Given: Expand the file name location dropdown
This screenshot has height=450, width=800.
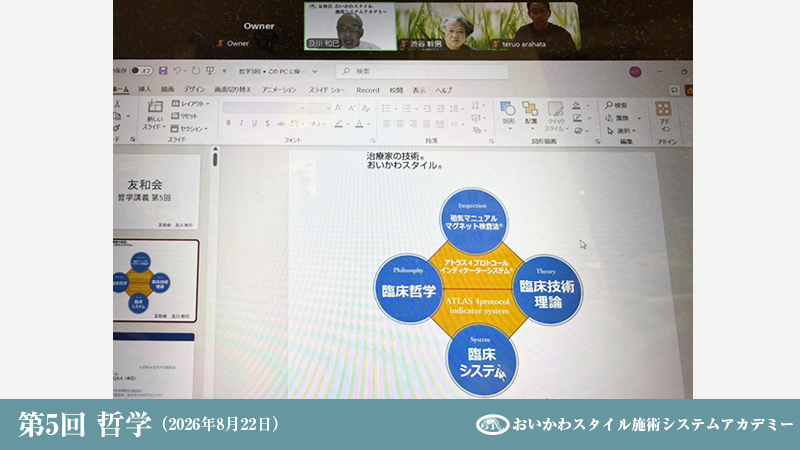Looking at the screenshot, I should [x=315, y=71].
